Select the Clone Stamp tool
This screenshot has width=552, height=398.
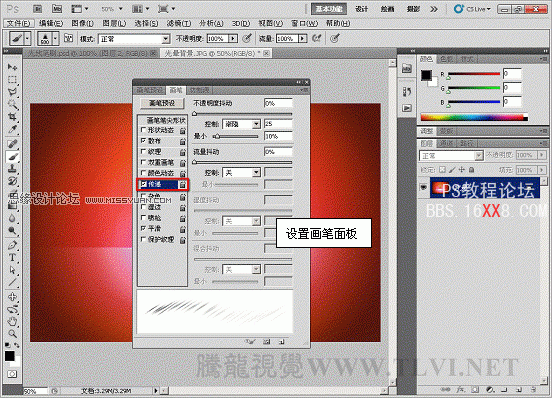coord(12,169)
